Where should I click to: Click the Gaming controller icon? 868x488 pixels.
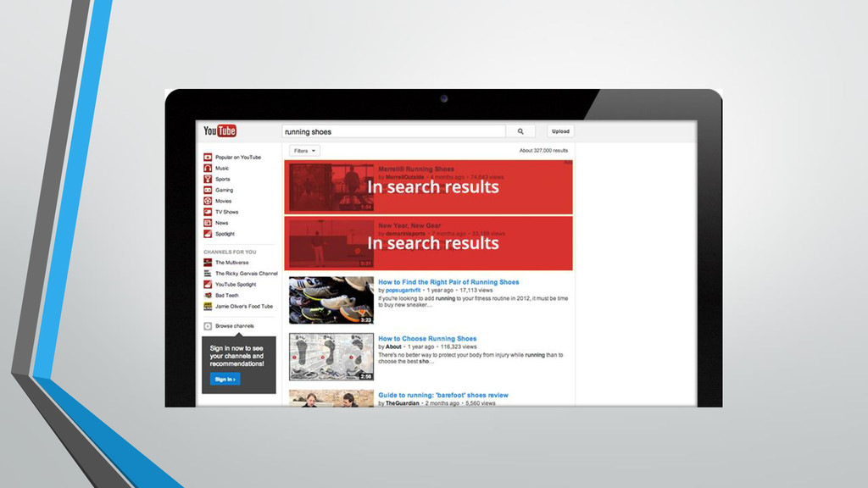coord(208,190)
